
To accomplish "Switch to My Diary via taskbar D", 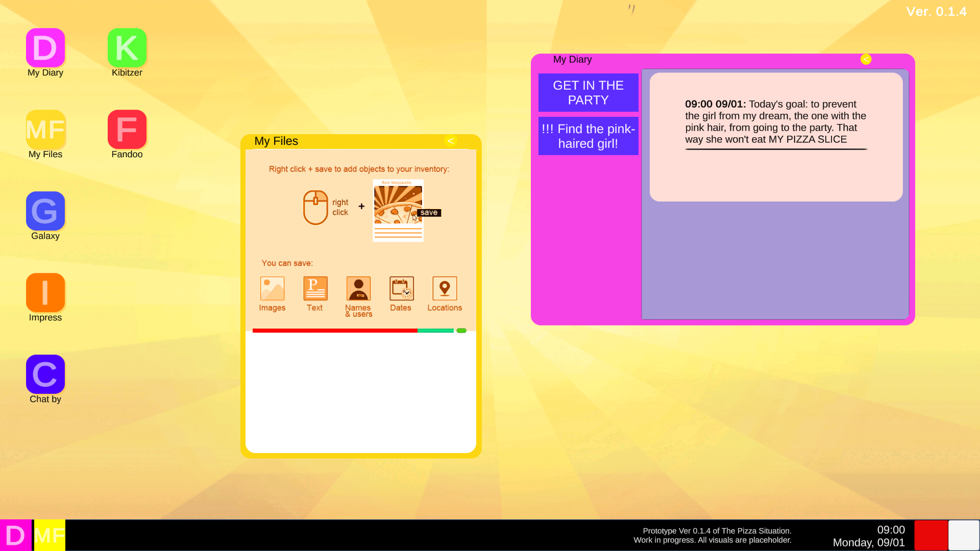I will pos(16,535).
